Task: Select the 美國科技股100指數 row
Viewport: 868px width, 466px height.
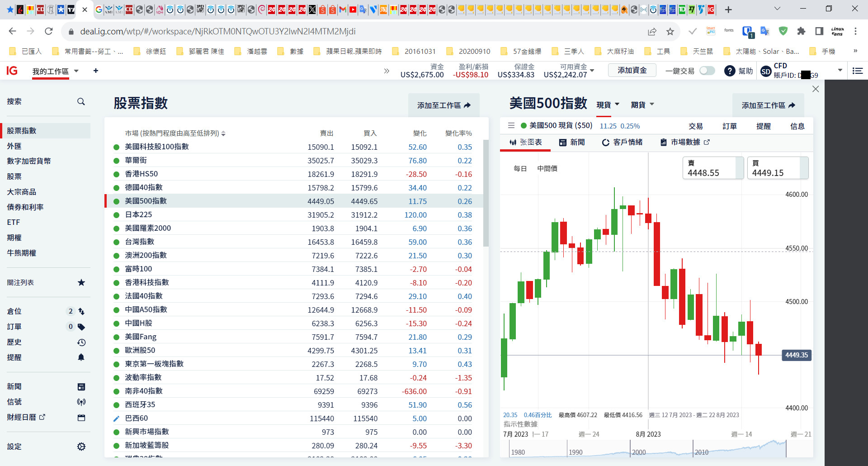Action: click(294, 147)
